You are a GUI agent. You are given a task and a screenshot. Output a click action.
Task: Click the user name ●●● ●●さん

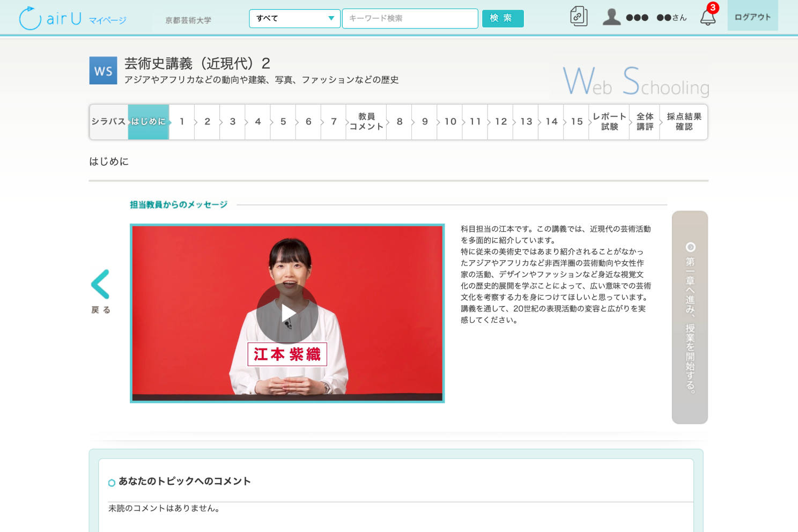point(656,17)
